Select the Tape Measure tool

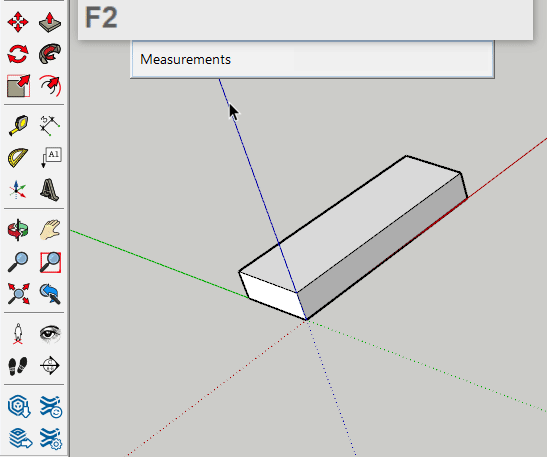point(18,125)
